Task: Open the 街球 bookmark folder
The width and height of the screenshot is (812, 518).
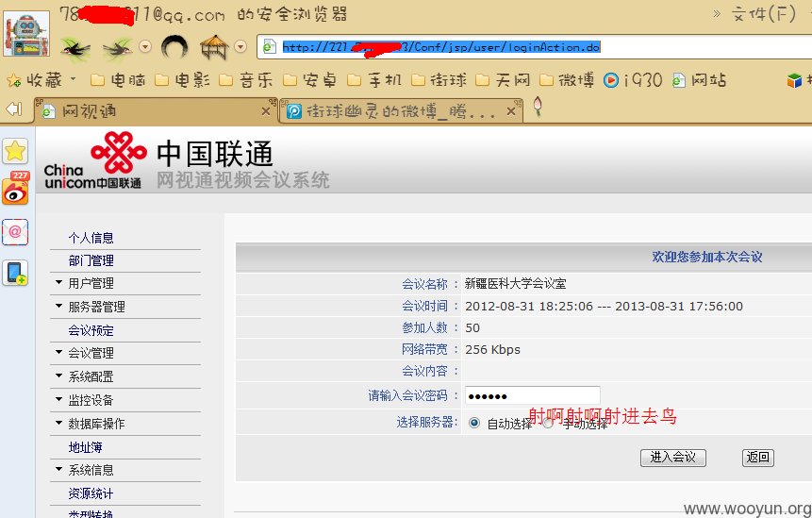Action: [x=439, y=80]
